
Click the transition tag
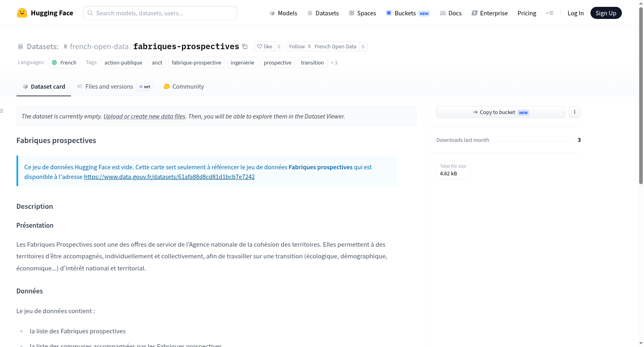(x=312, y=62)
